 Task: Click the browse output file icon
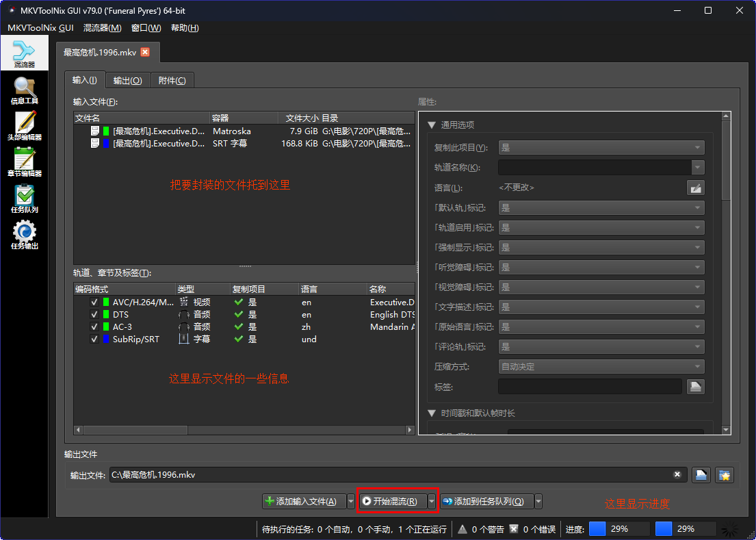tap(701, 475)
